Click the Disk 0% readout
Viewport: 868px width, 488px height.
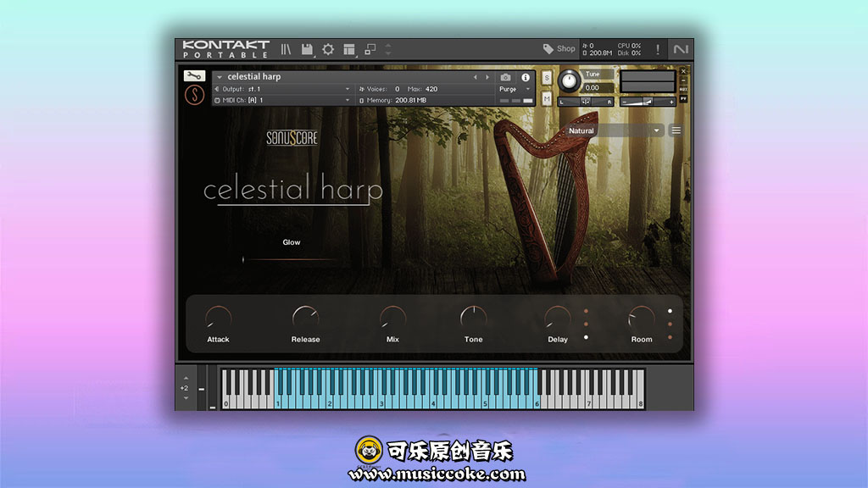pos(629,53)
